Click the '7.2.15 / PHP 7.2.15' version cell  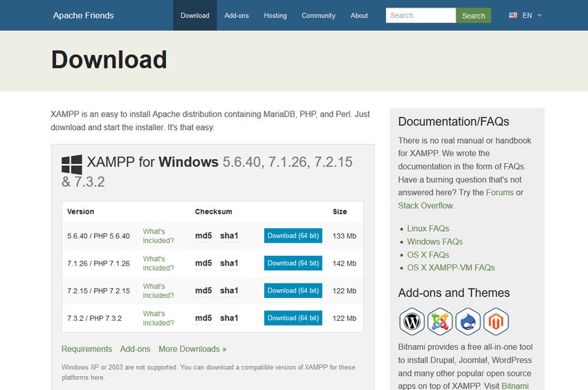[99, 290]
